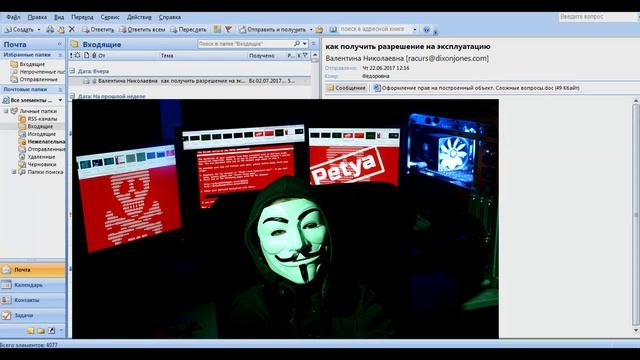Click the flag status column filter icon
The width and height of the screenshot is (640, 360).
click(x=305, y=56)
